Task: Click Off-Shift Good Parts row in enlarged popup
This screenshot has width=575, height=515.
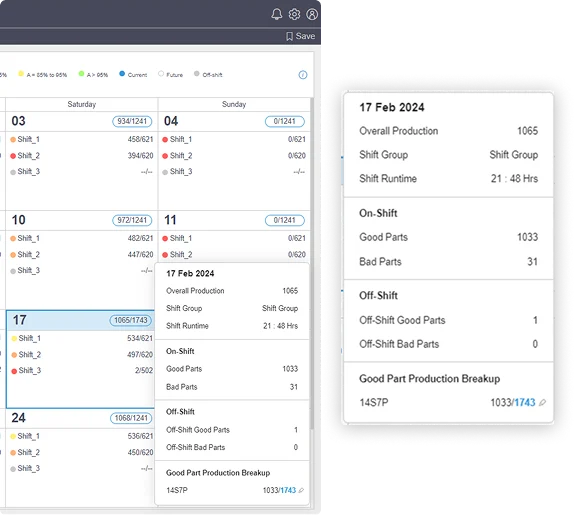Action: (448, 320)
